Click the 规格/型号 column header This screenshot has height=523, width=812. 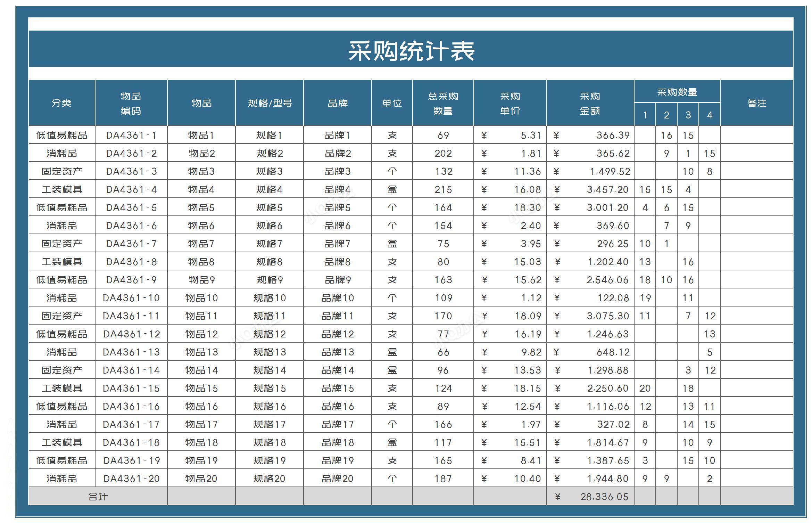(270, 103)
